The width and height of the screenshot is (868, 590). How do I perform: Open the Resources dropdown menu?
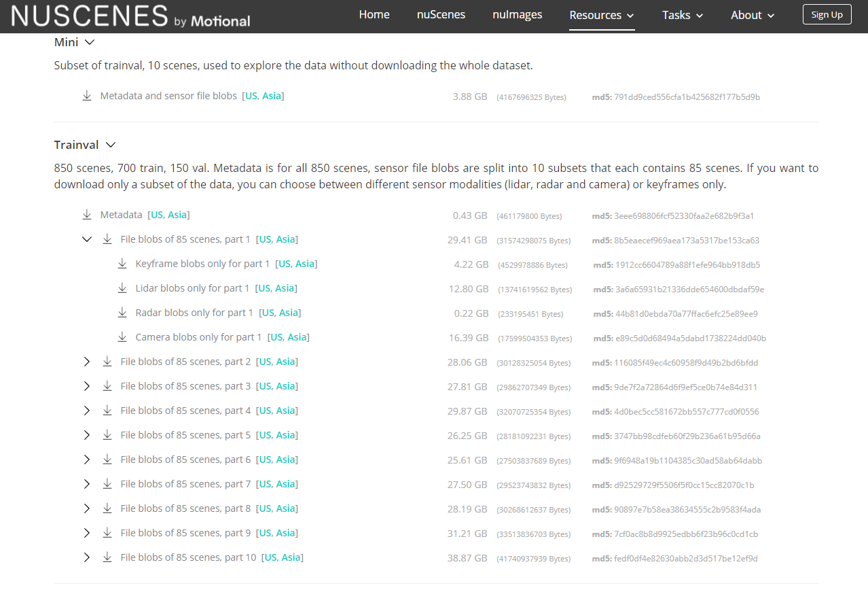click(x=601, y=14)
